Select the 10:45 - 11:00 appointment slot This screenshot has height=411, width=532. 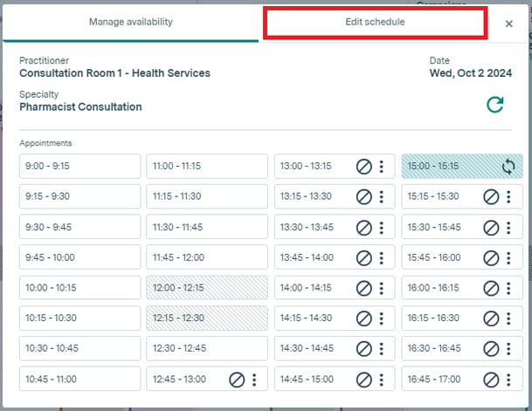pos(79,379)
